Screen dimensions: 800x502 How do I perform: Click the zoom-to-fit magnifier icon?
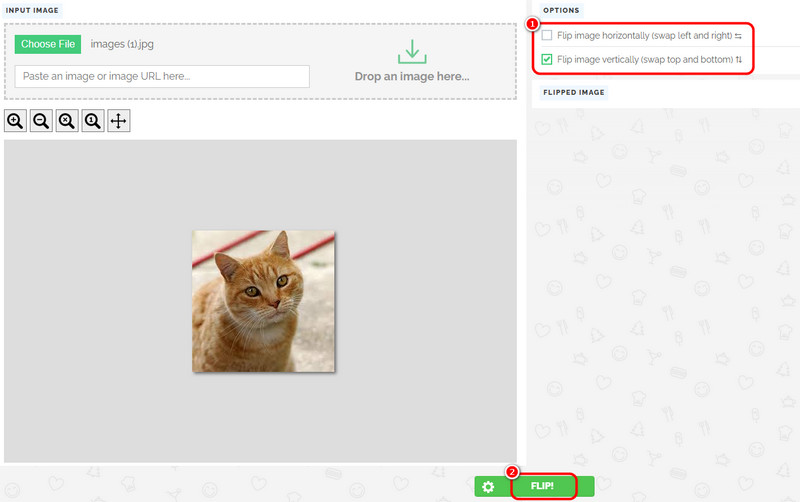[x=67, y=121]
